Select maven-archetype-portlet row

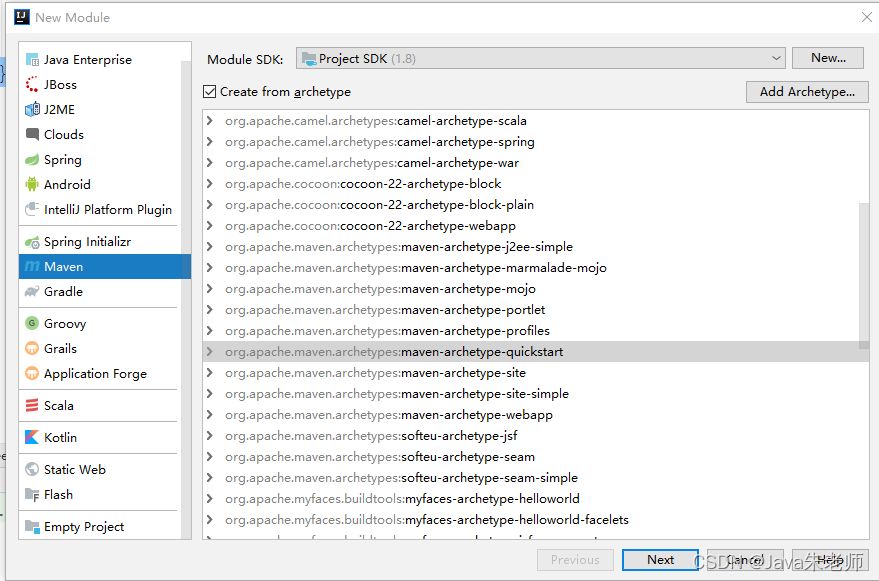[x=536, y=310]
